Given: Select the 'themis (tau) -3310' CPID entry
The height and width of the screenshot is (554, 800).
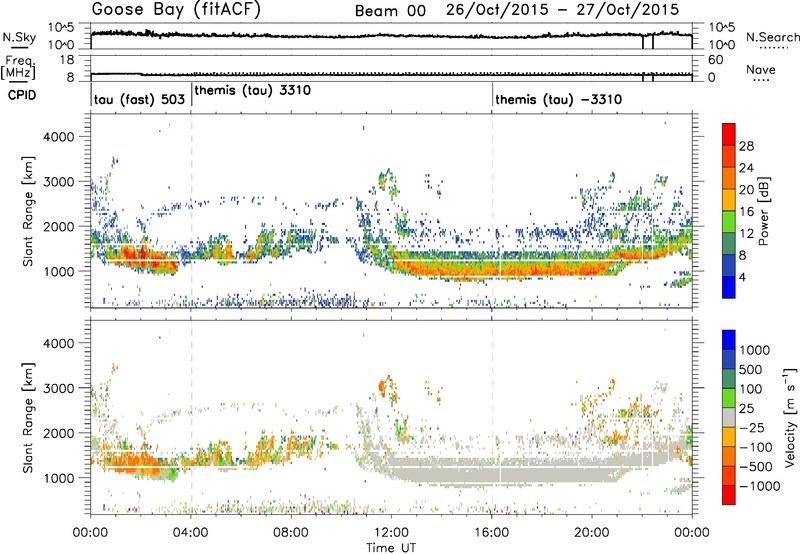Looking at the screenshot, I should [559, 99].
